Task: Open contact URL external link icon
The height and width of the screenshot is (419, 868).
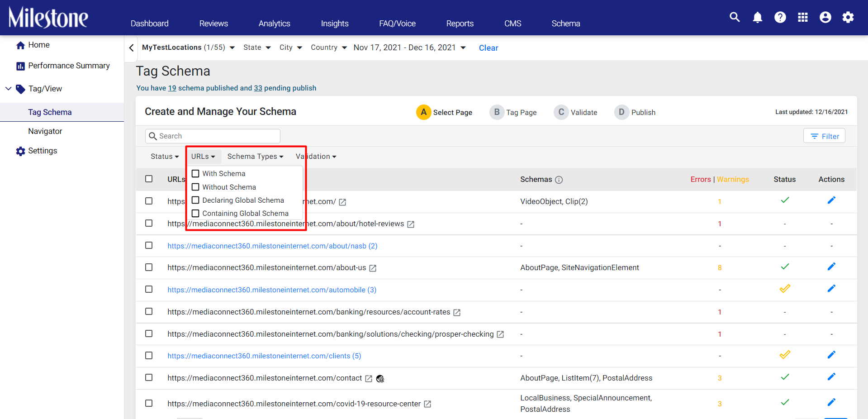Action: [x=369, y=379]
